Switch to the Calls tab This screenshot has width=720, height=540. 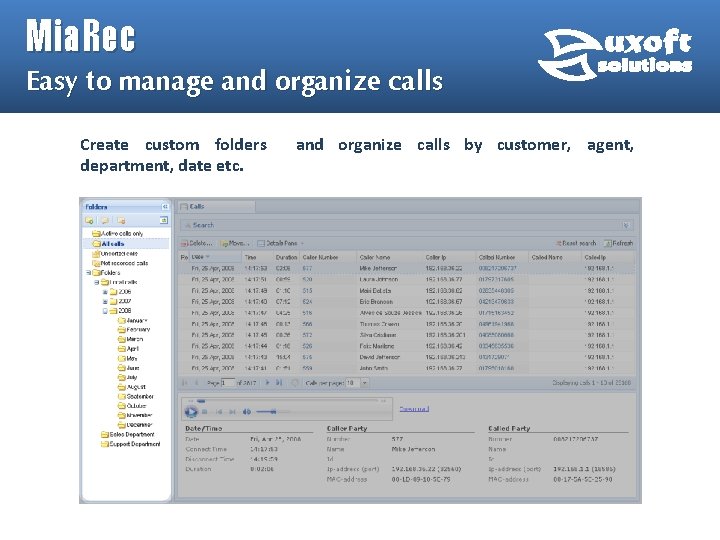[216, 207]
